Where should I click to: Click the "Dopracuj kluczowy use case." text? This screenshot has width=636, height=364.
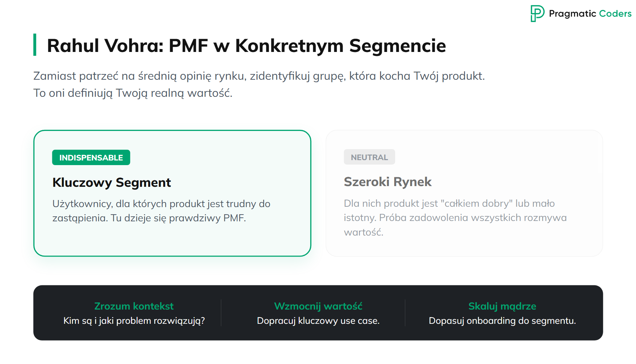[x=318, y=321]
